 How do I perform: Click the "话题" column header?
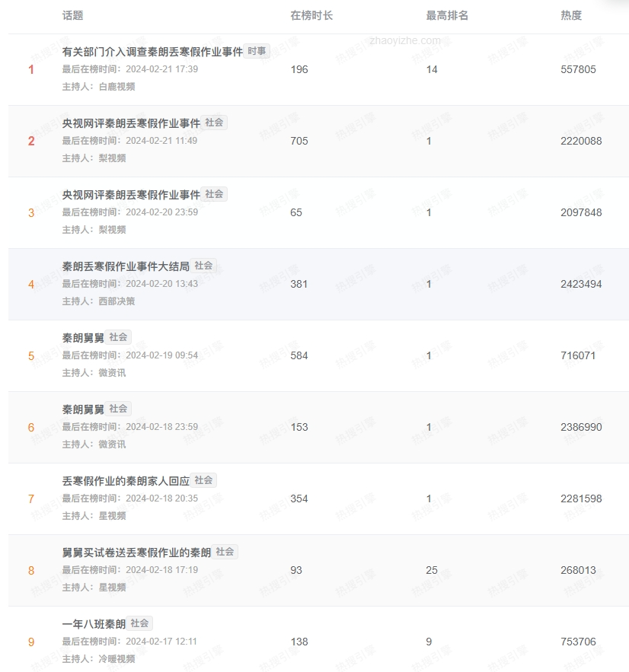pyautogui.click(x=73, y=15)
